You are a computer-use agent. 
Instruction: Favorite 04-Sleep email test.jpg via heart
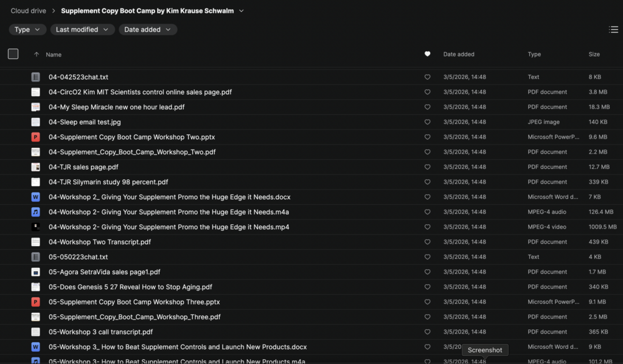click(427, 122)
